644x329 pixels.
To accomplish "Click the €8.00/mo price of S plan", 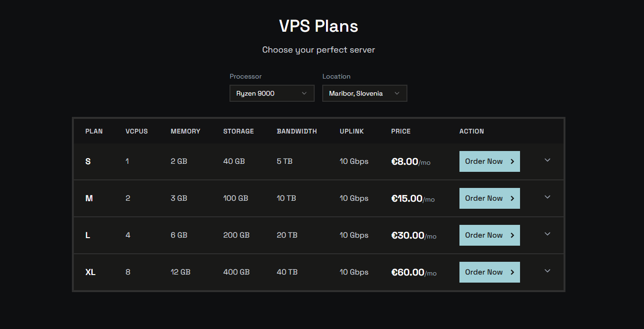I will (x=411, y=162).
